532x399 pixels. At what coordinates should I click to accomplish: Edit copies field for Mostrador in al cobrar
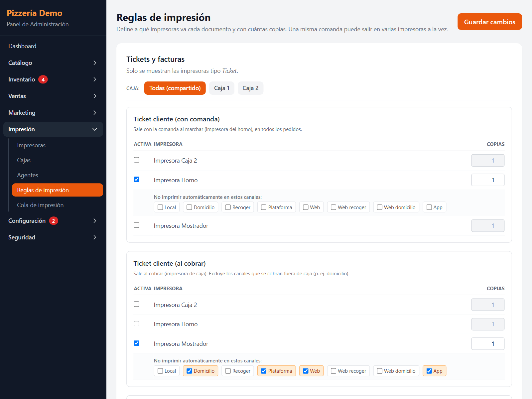coord(488,344)
